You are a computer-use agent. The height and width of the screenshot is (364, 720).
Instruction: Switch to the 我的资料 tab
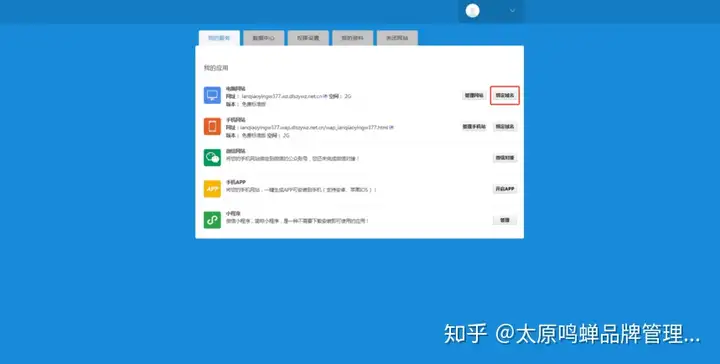click(x=353, y=38)
